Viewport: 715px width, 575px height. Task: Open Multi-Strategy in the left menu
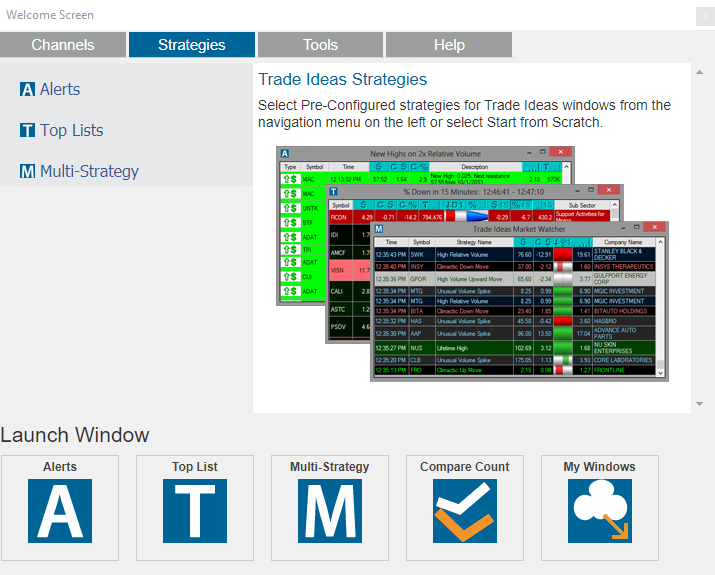coord(89,172)
